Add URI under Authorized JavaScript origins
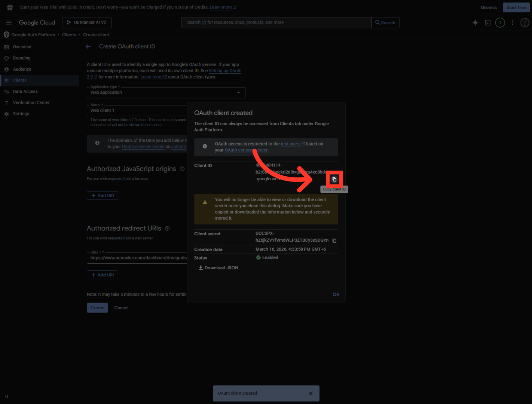 (103, 196)
